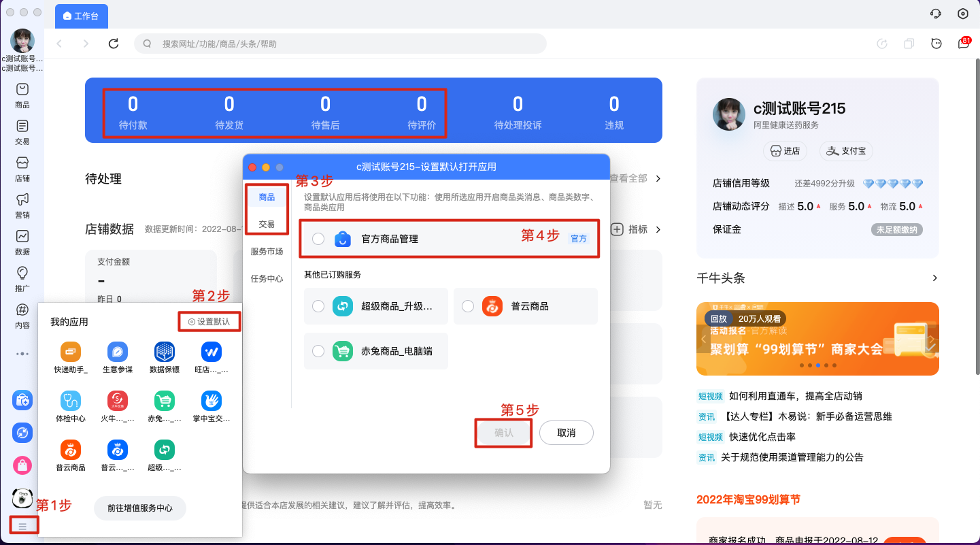This screenshot has width=980, height=545.
Task: Open 内容 in the left sidebar
Action: (x=22, y=316)
